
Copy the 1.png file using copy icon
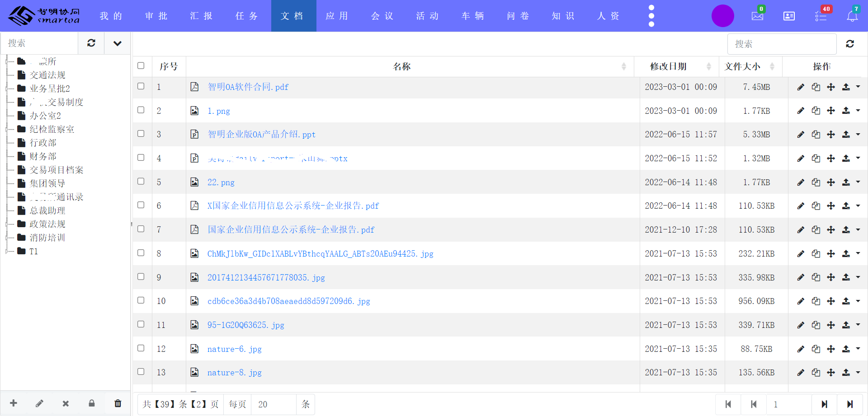point(816,111)
